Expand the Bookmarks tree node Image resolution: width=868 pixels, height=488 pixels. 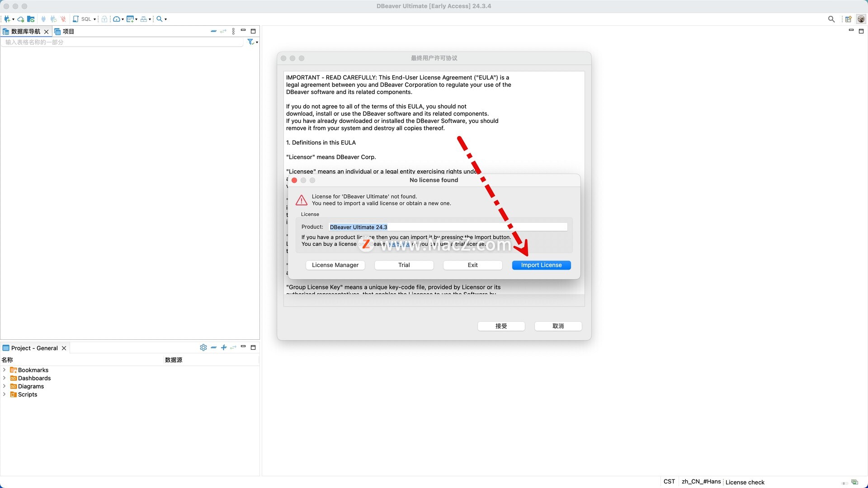5,370
